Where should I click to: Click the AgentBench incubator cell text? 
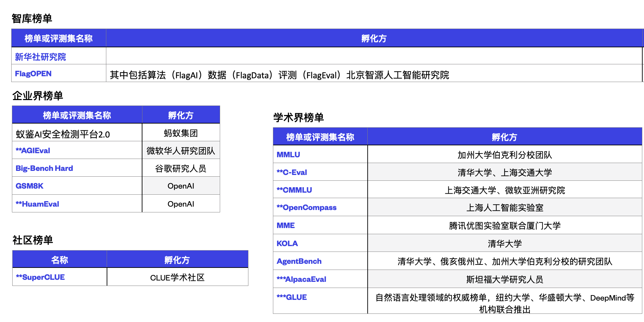coord(505,261)
